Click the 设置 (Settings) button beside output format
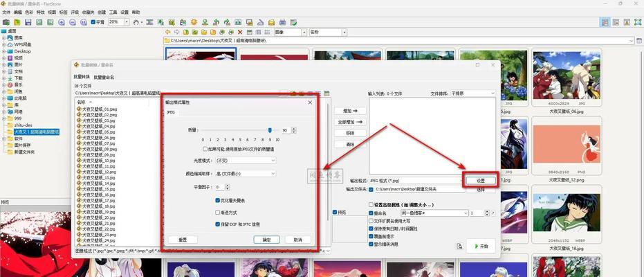The image size is (644, 277). click(x=481, y=181)
